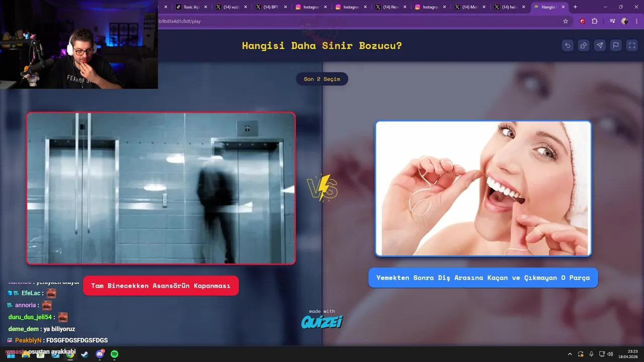This screenshot has height=362, width=644.
Task: Expand the hidden tray icons chevron
Action: (x=570, y=354)
